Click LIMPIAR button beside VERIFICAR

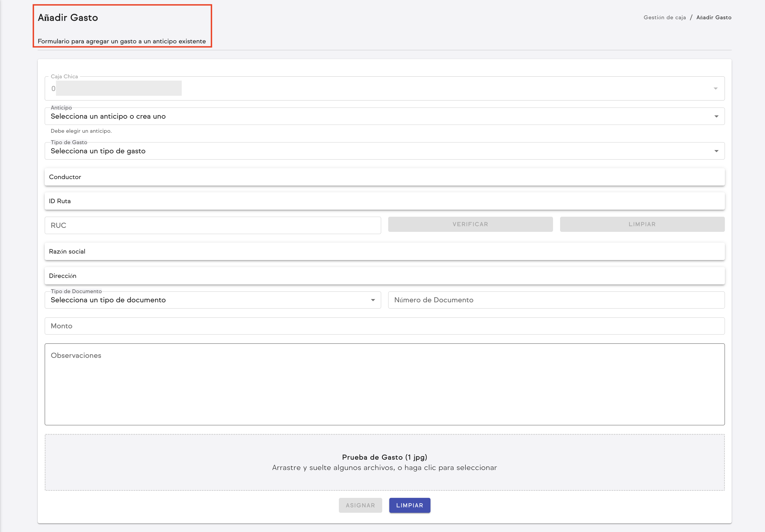(642, 224)
